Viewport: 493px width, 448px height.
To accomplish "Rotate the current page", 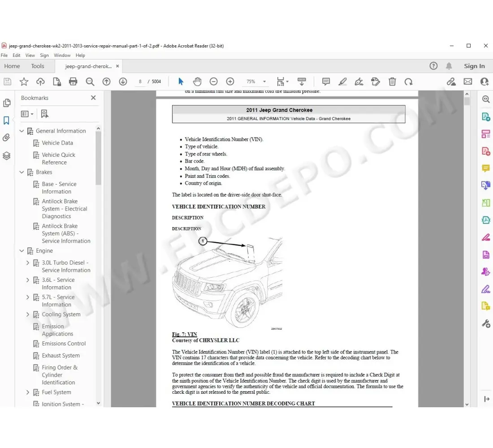I will click(x=408, y=82).
